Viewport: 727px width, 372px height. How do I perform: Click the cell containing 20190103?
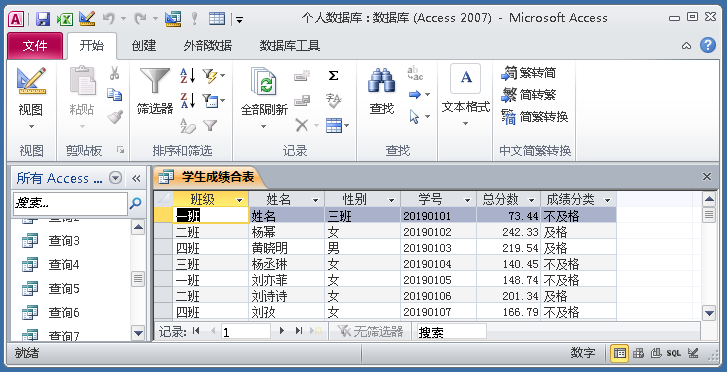pos(439,248)
